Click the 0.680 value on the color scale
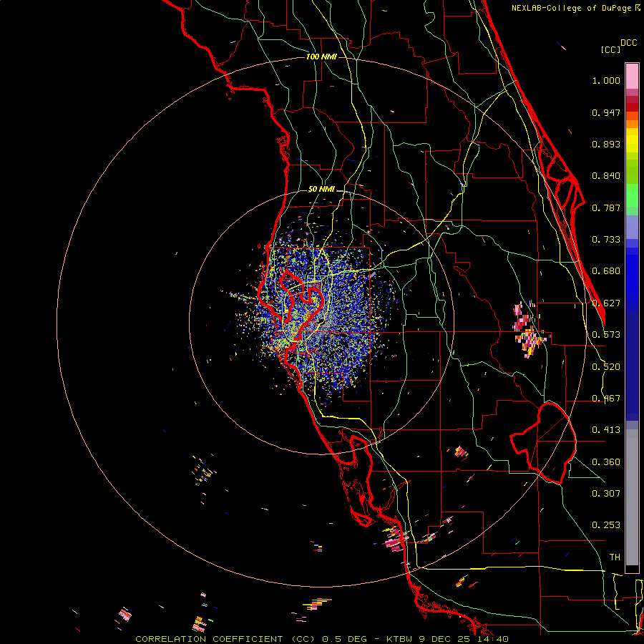644x644 pixels. [606, 271]
